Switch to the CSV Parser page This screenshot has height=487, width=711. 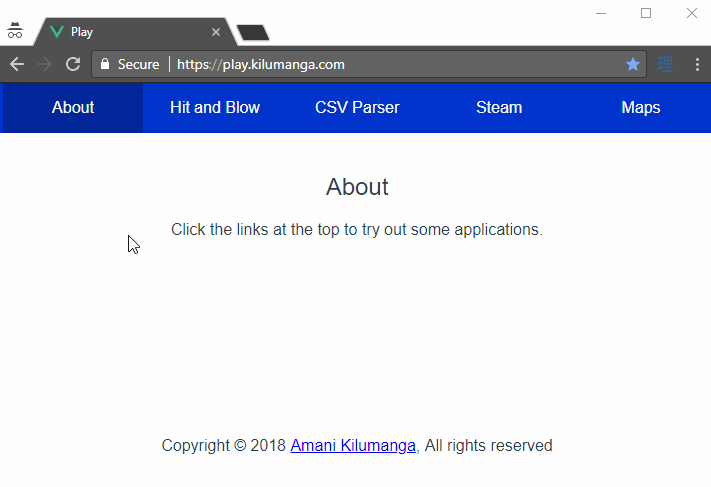tap(357, 107)
